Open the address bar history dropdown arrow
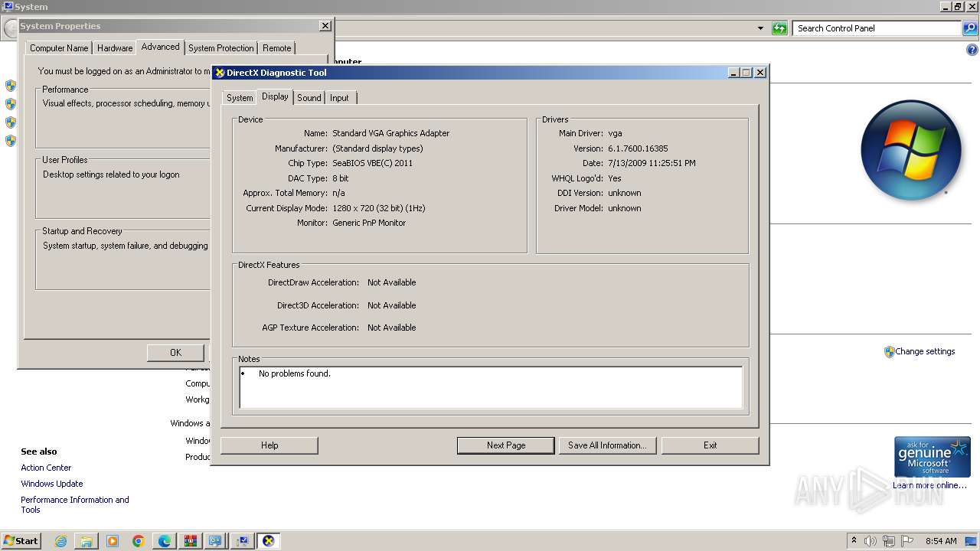Screen dimensions: 980x551 pyautogui.click(x=760, y=28)
